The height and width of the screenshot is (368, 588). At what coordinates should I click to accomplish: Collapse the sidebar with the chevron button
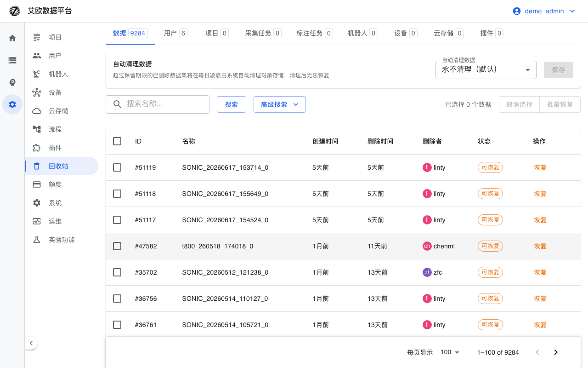(31, 343)
